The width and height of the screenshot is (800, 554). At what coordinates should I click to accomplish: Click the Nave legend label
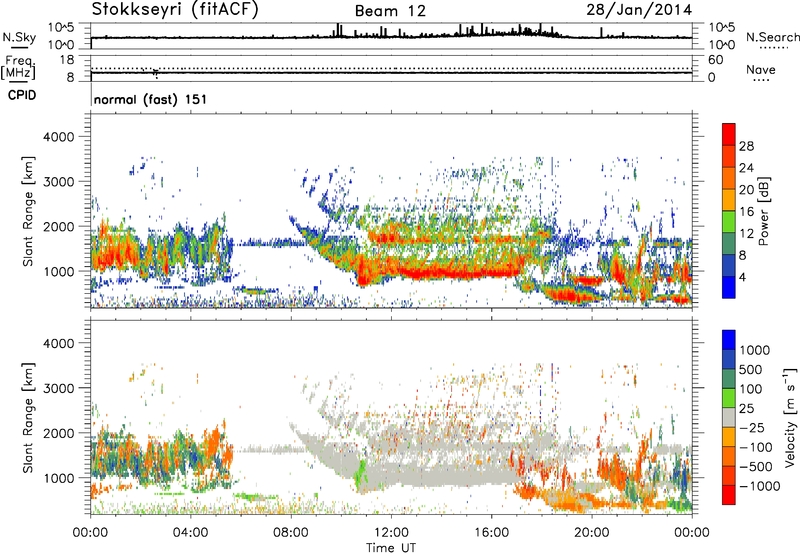tap(761, 69)
